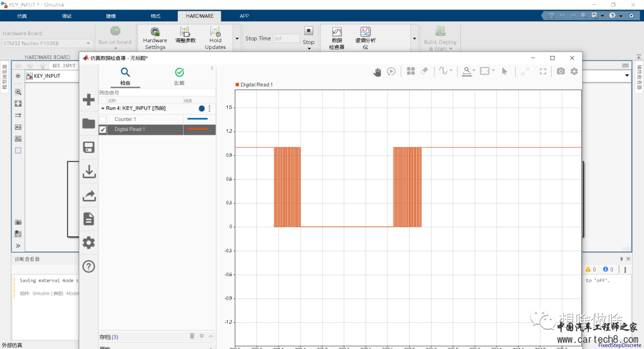Image resolution: width=644 pixels, height=349 pixels.
Task: Click the replay icon in plot toolbar
Action: click(391, 71)
